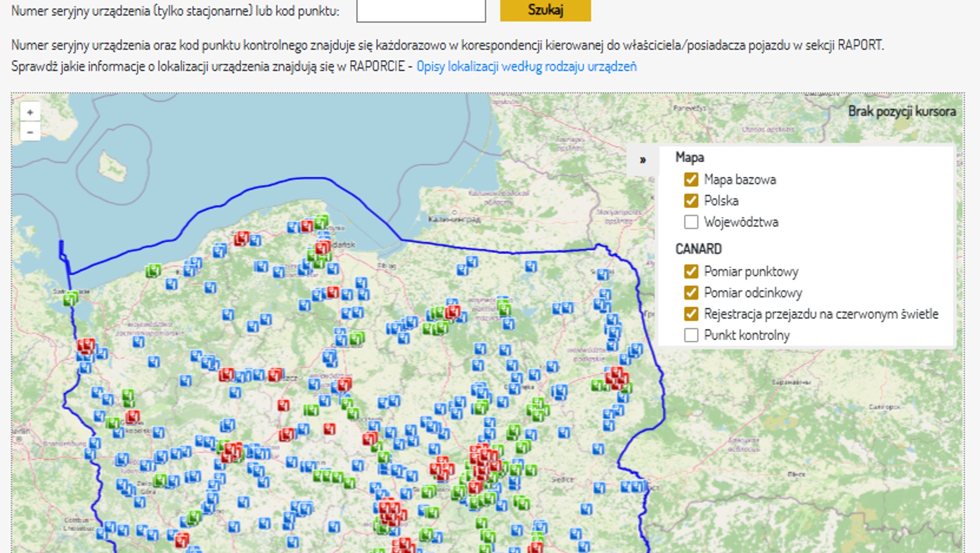Select the red marker near warmińsko-mazurskie label

452,312
